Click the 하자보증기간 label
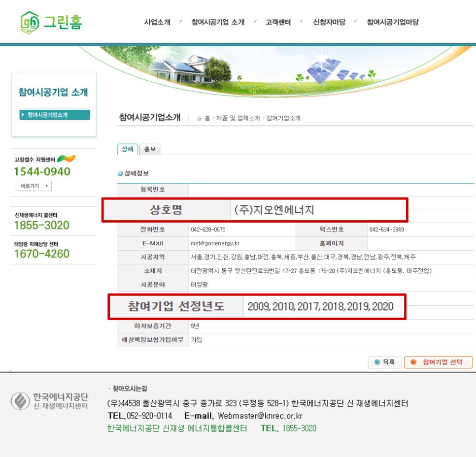Image resolution: width=476 pixels, height=457 pixels. click(x=153, y=326)
